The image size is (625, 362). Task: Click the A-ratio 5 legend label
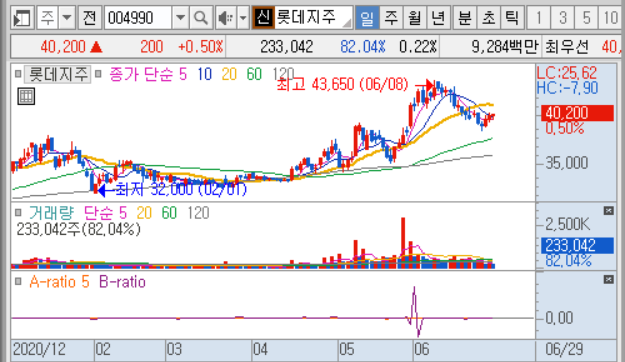(x=59, y=282)
